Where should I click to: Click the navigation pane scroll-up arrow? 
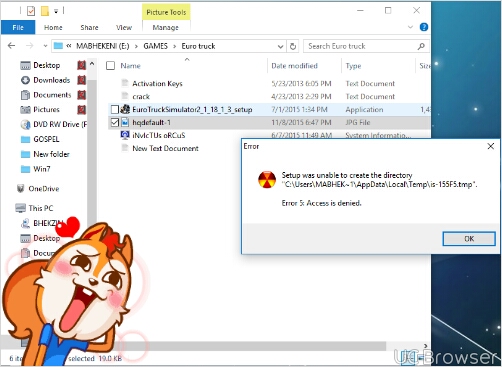[92, 63]
